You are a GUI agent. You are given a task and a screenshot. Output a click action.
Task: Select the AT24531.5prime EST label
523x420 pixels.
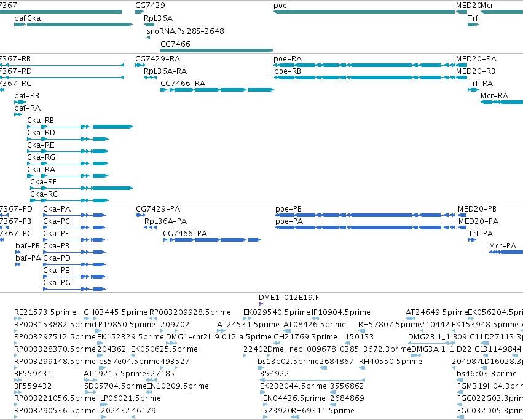coord(248,325)
